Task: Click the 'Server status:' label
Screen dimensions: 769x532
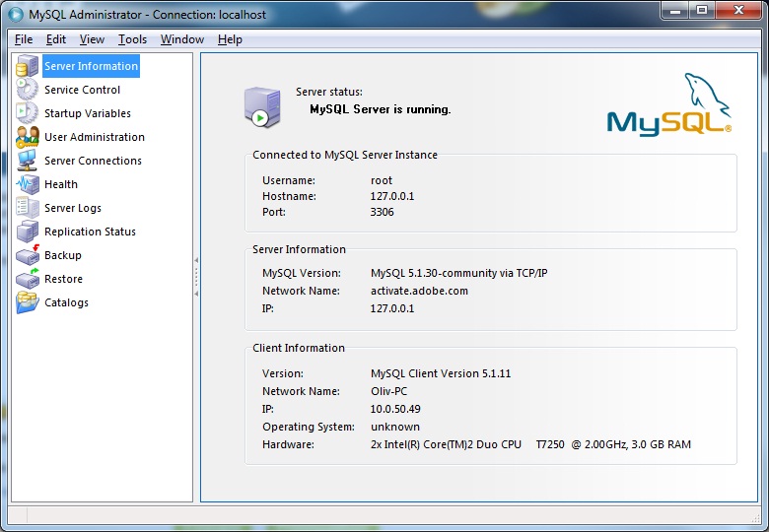Action: [x=329, y=92]
